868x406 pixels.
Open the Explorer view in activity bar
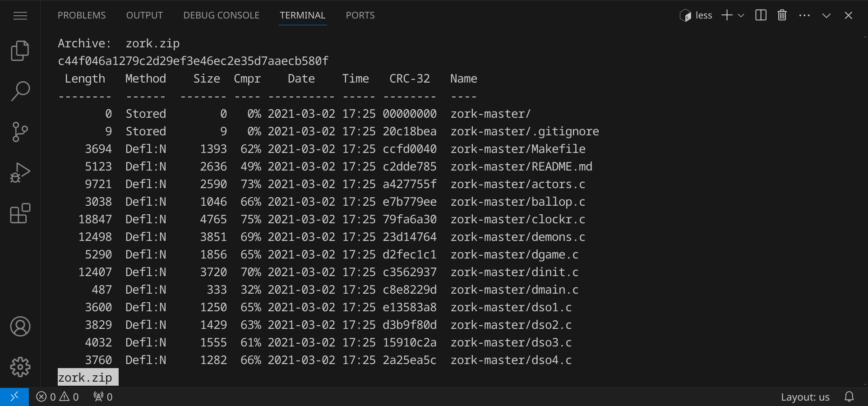click(20, 51)
